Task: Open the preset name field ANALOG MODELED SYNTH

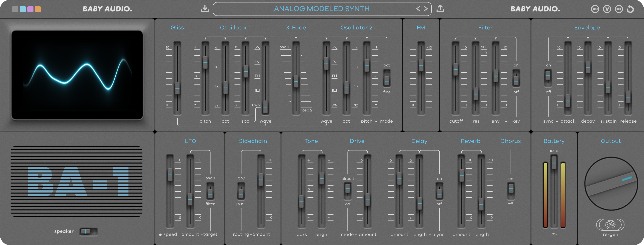Action: (x=322, y=8)
